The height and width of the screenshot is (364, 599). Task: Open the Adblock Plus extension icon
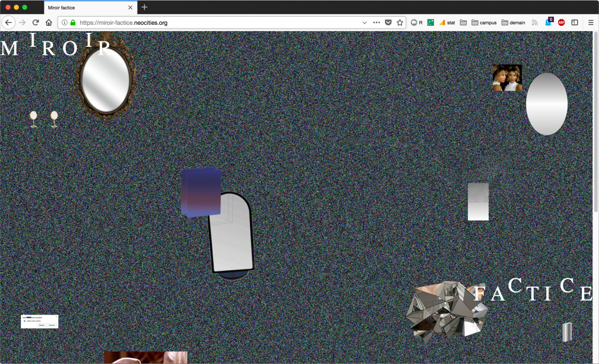[561, 23]
